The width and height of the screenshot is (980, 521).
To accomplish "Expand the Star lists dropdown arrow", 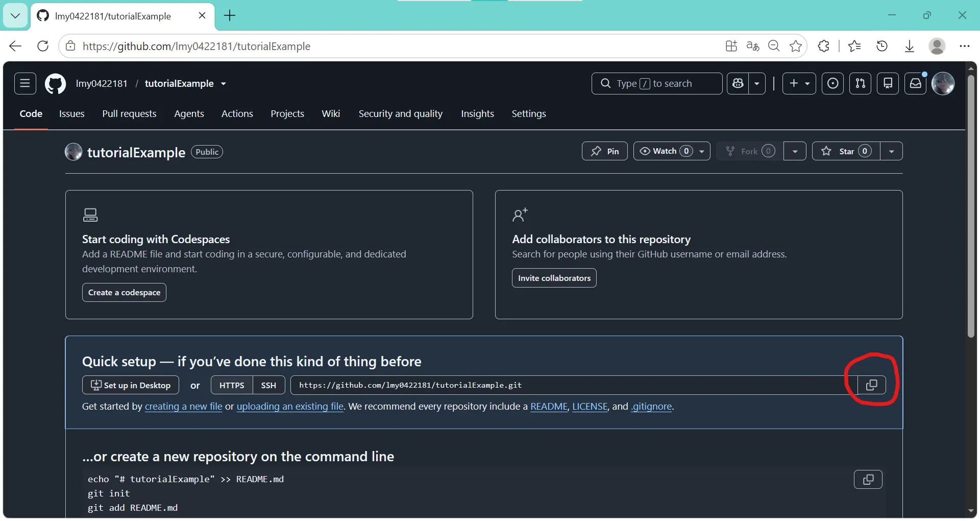I will click(891, 151).
